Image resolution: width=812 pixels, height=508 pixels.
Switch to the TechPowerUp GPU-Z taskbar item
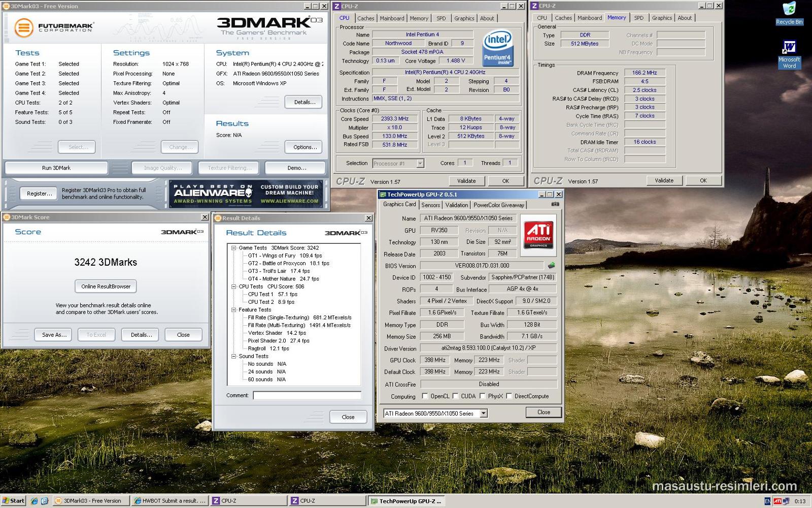406,501
